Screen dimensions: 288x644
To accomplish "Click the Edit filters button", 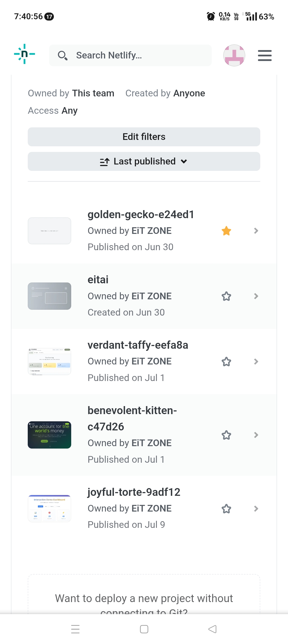I will click(144, 137).
